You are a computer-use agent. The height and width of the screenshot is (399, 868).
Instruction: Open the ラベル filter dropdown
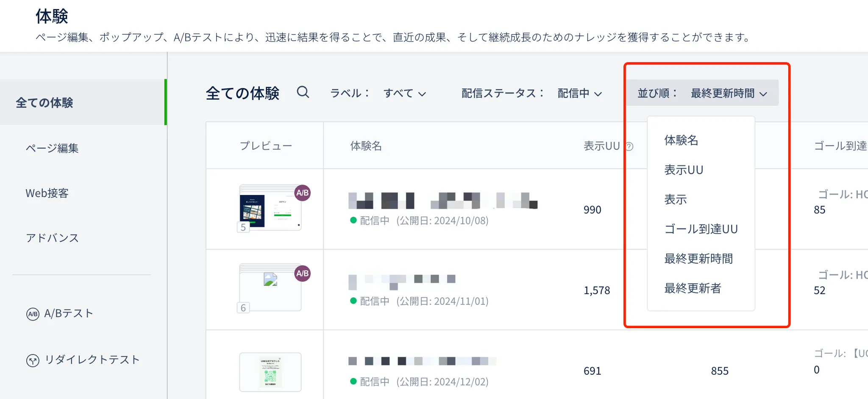[x=404, y=93]
